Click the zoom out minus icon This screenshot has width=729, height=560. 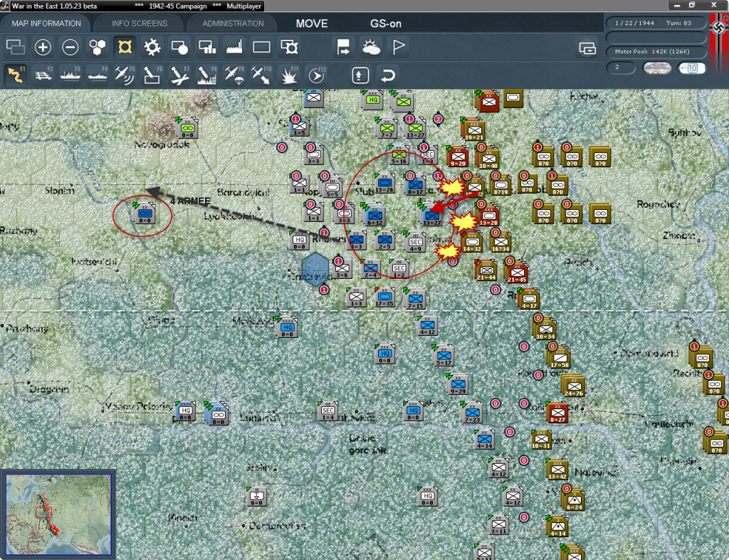(x=70, y=47)
